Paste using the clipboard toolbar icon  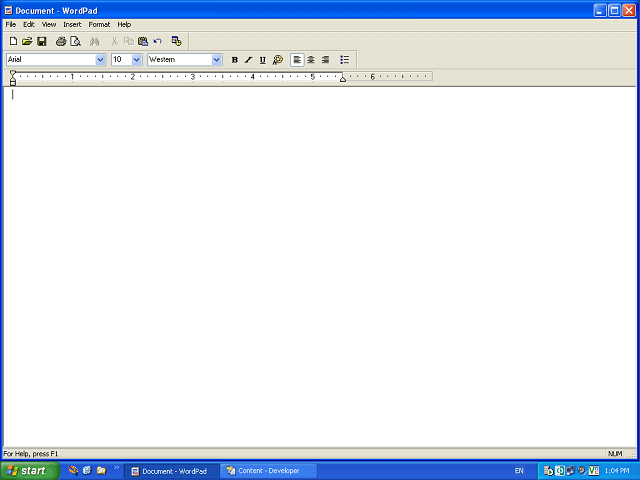point(143,41)
